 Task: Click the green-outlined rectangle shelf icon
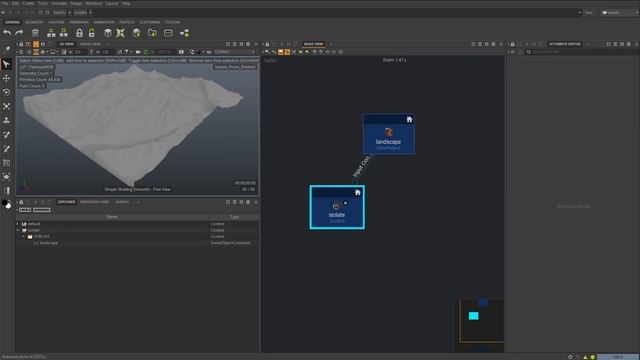pyautogui.click(x=168, y=33)
